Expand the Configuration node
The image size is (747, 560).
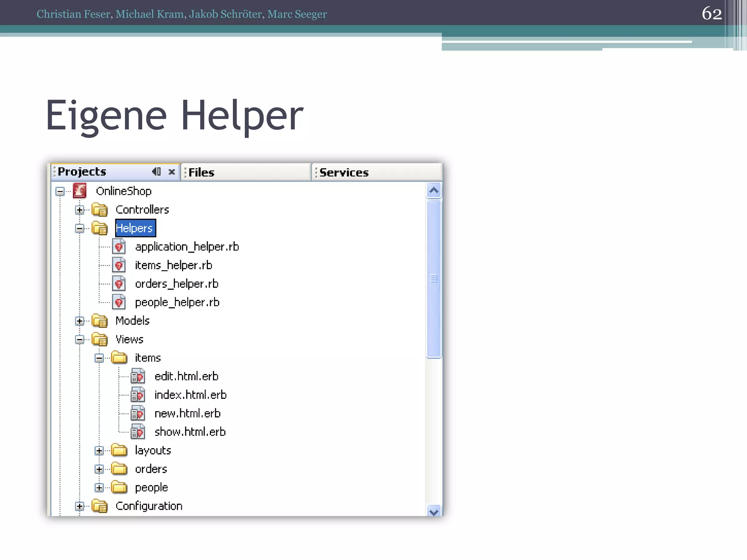(80, 506)
